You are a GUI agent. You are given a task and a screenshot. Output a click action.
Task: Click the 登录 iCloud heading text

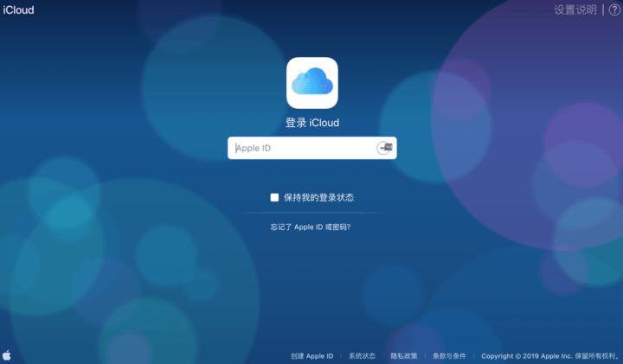pos(312,123)
